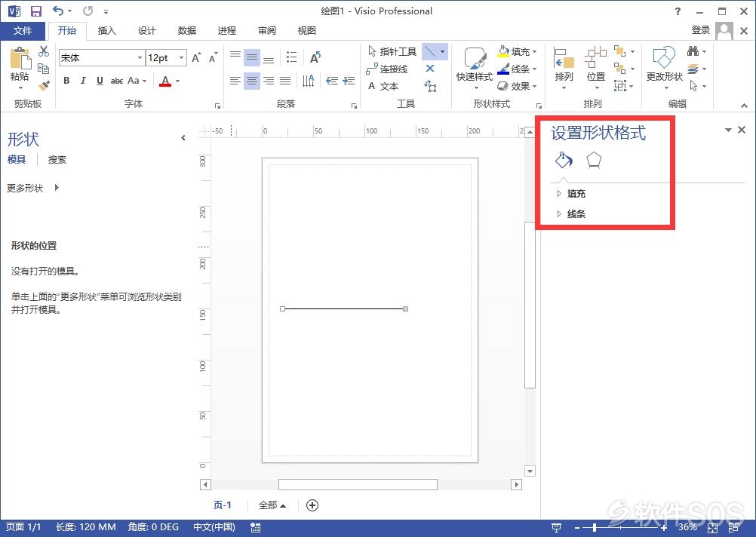
Task: Click justify paragraph icon
Action: coord(285,81)
